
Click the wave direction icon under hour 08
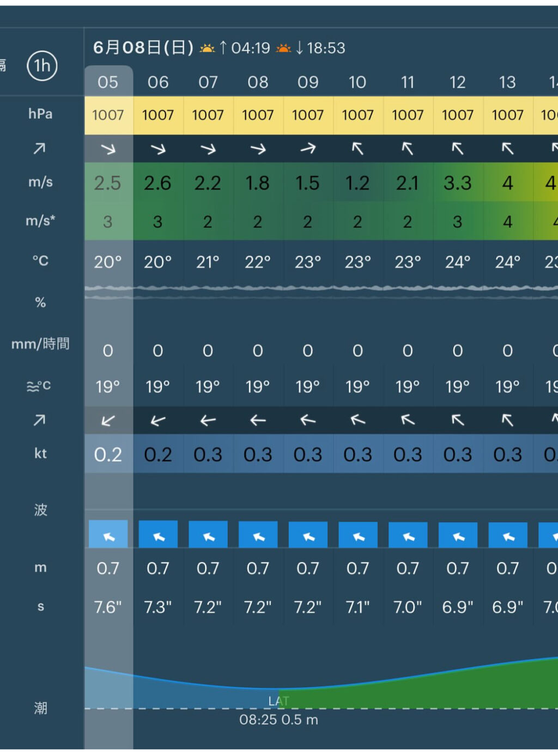click(x=258, y=535)
